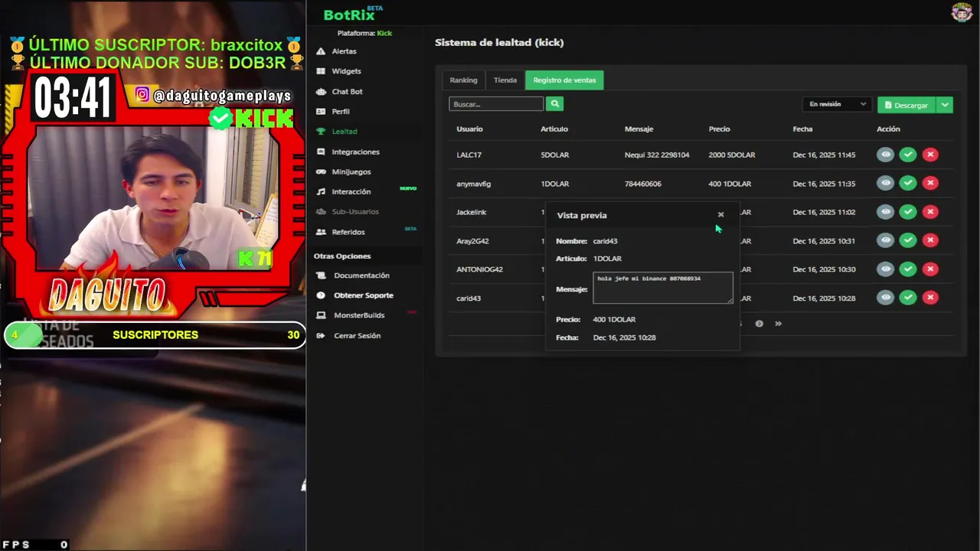Click the Usuario column header
The width and height of the screenshot is (980, 551).
[x=469, y=129]
